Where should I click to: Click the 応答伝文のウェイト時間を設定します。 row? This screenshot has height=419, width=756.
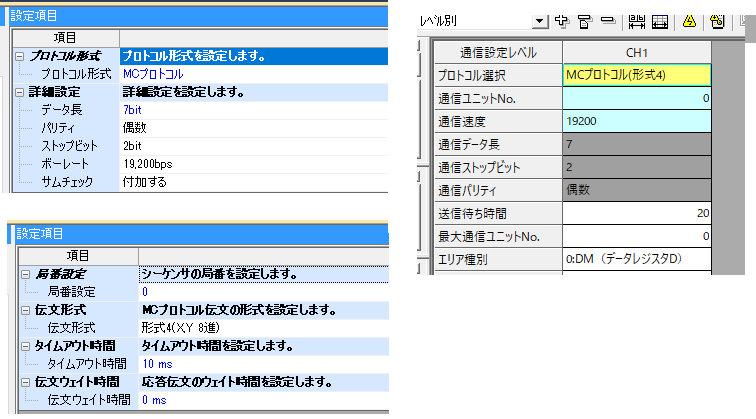coord(263,382)
